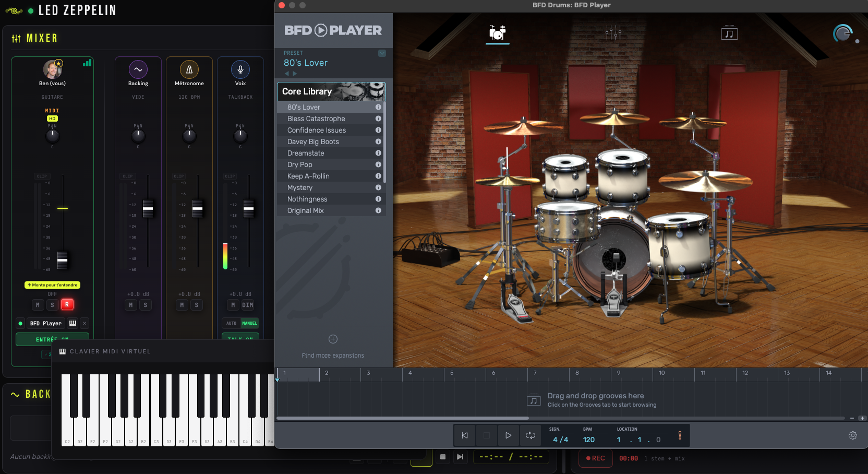Toggle the R record-arm button on Ben's channel
This screenshot has height=474, width=868.
(67, 304)
